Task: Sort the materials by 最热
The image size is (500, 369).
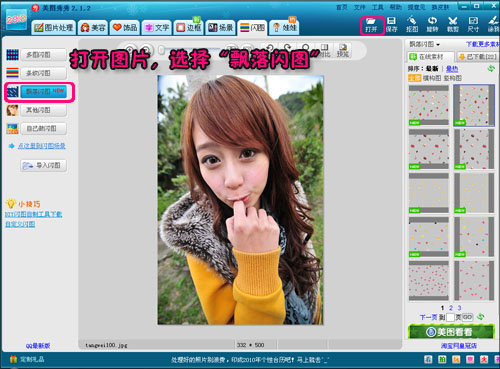Action: click(x=452, y=69)
